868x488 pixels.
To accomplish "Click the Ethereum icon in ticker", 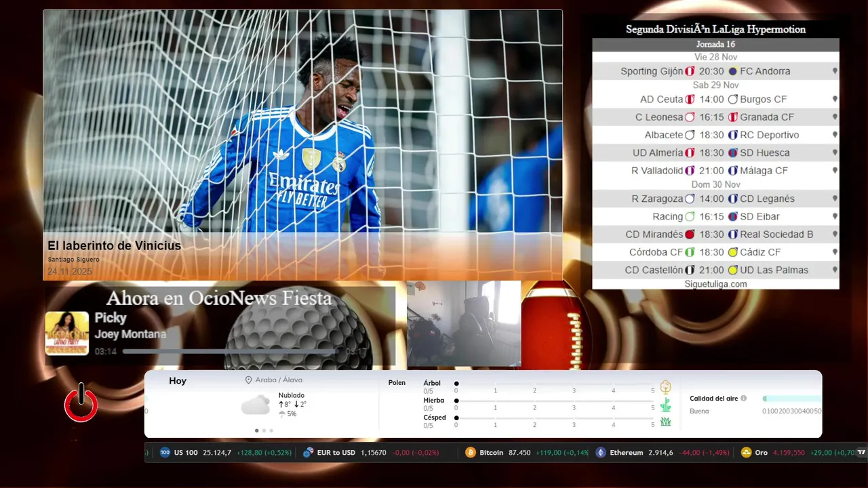I will click(x=600, y=452).
